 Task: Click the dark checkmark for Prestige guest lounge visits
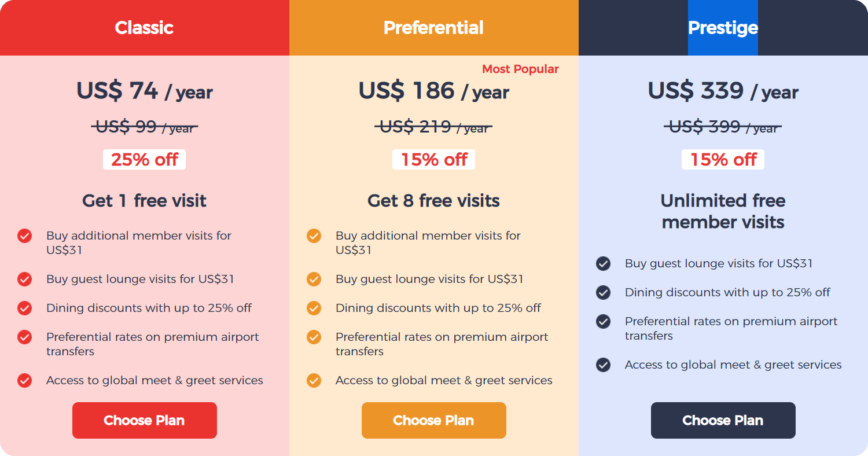(603, 263)
